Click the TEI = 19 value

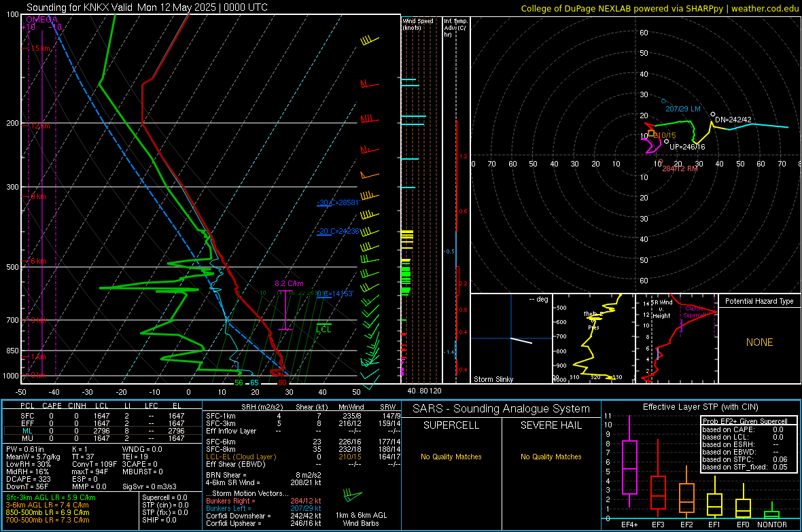(x=135, y=457)
